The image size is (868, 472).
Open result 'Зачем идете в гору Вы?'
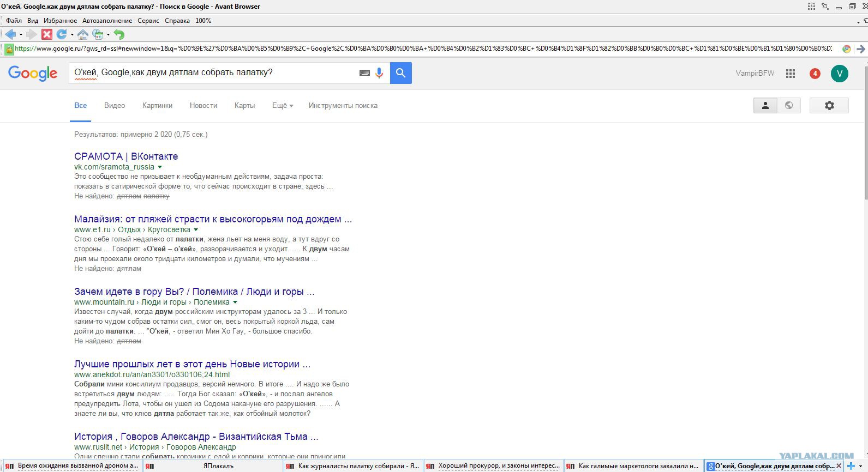[194, 292]
